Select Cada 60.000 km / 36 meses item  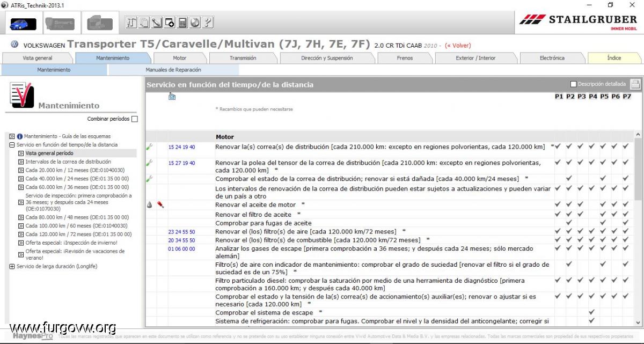pyautogui.click(x=77, y=187)
